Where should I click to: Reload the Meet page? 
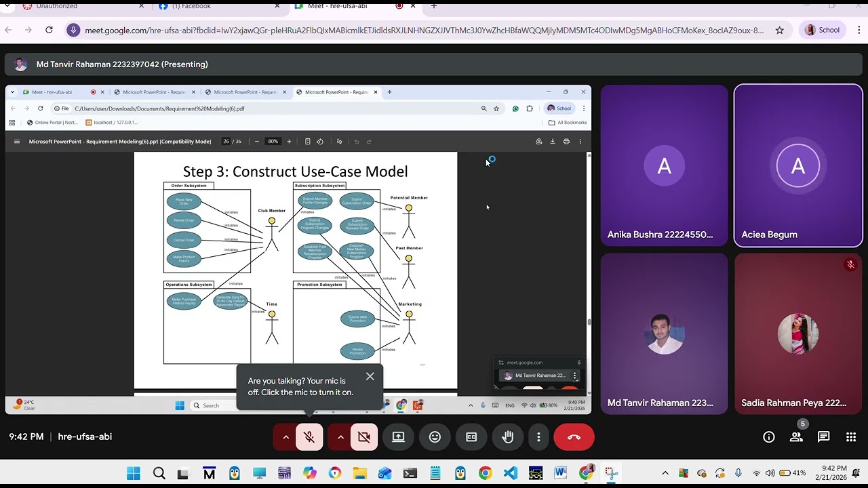point(49,30)
